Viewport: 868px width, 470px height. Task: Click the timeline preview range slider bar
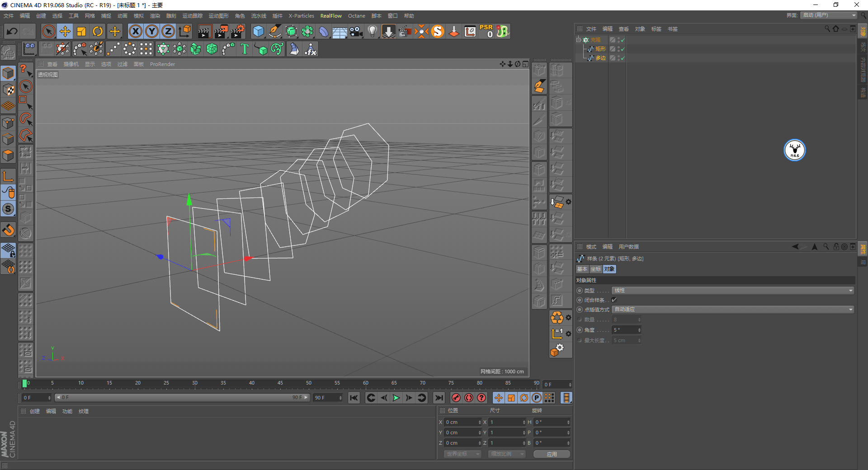pos(182,398)
